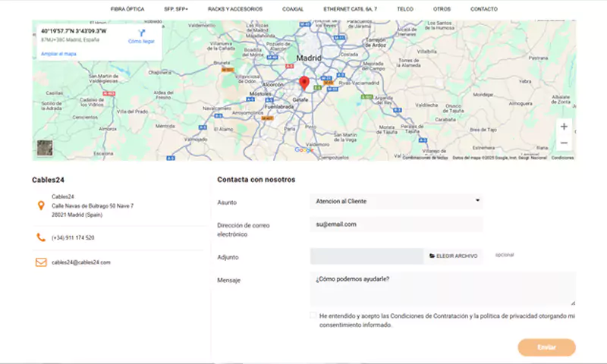This screenshot has width=607, height=364.
Task: Open Racks y Accesorios menu
Action: pos(235,9)
